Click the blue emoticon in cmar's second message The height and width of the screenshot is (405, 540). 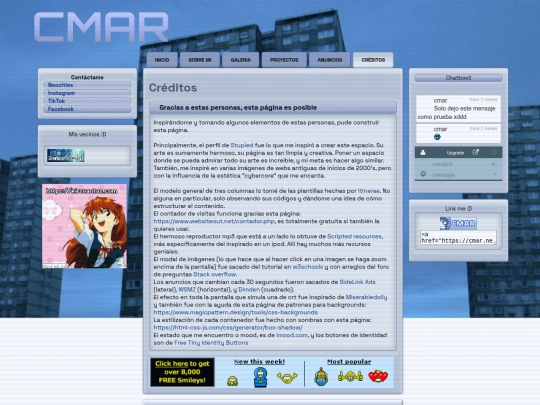click(x=437, y=137)
